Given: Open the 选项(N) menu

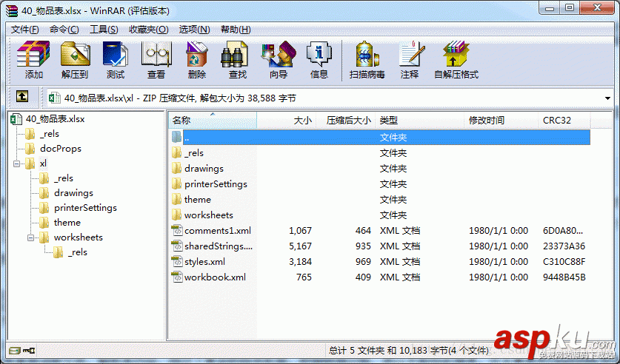Looking at the screenshot, I should click(195, 30).
